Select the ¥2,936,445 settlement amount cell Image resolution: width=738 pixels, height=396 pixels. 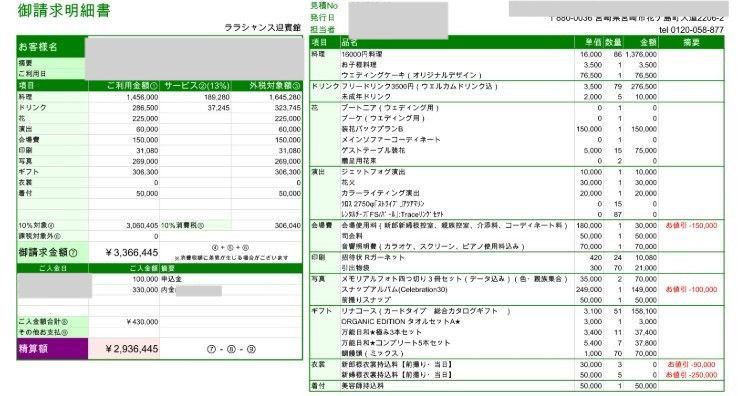[124, 349]
